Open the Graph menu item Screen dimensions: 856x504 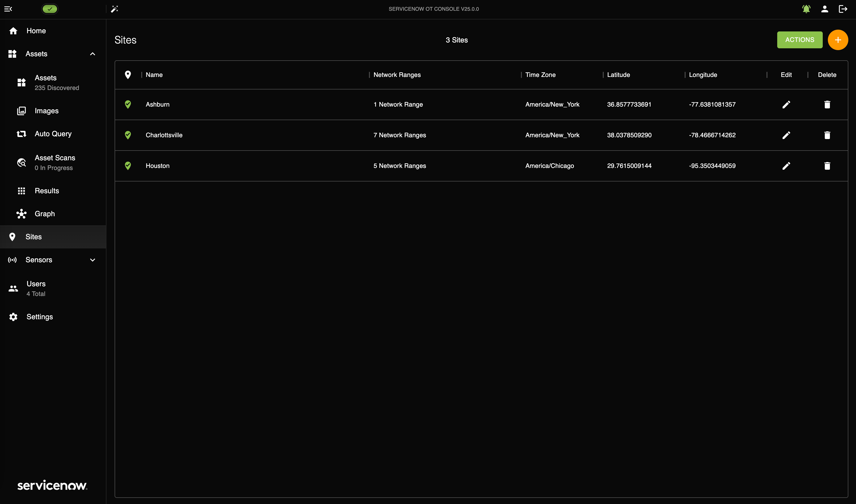[53, 214]
